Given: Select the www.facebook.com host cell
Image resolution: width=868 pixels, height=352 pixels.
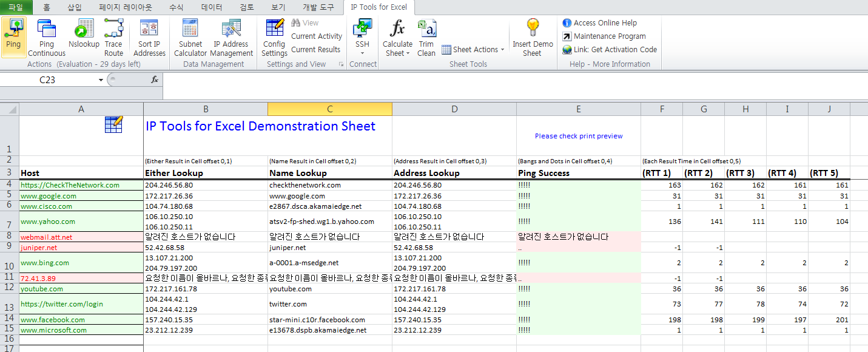Looking at the screenshot, I should click(x=81, y=319).
